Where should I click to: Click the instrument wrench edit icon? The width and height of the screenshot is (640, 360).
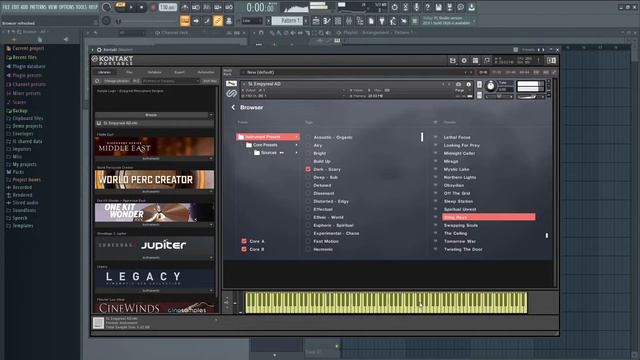pyautogui.click(x=231, y=84)
